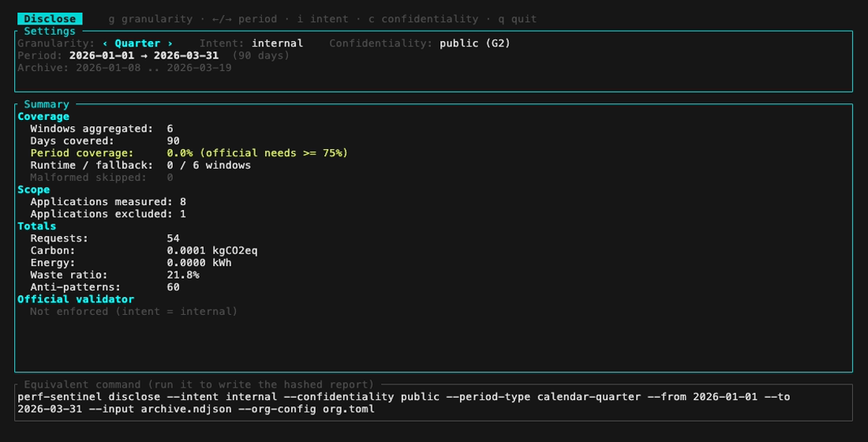Click the 'Official validator' heading
The width and height of the screenshot is (868, 442).
(76, 299)
